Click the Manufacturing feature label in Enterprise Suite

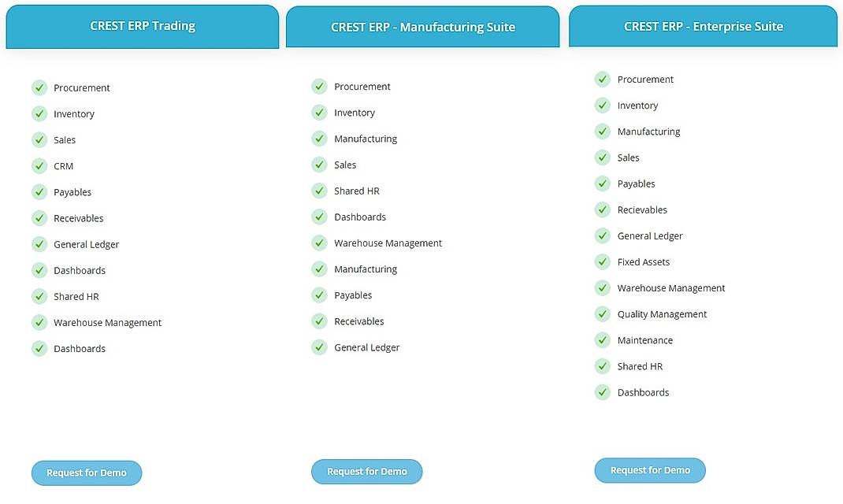pyautogui.click(x=648, y=131)
